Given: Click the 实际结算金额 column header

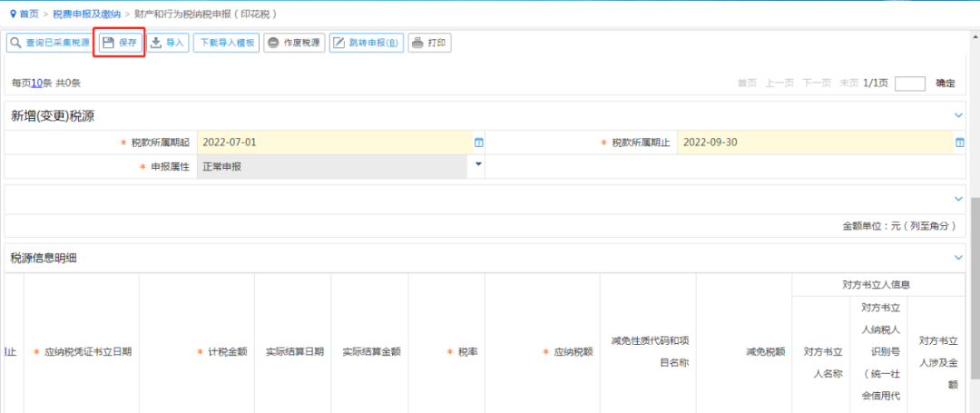Looking at the screenshot, I should click(x=371, y=352).
